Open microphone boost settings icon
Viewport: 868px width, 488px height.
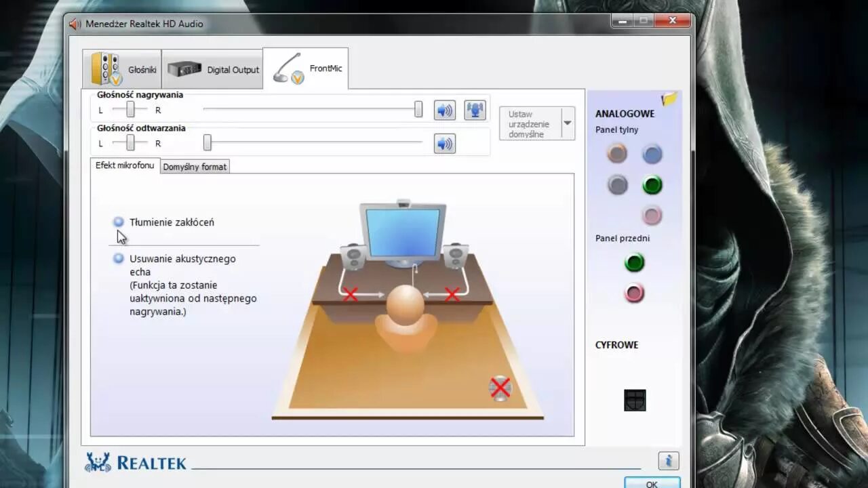[x=475, y=110]
